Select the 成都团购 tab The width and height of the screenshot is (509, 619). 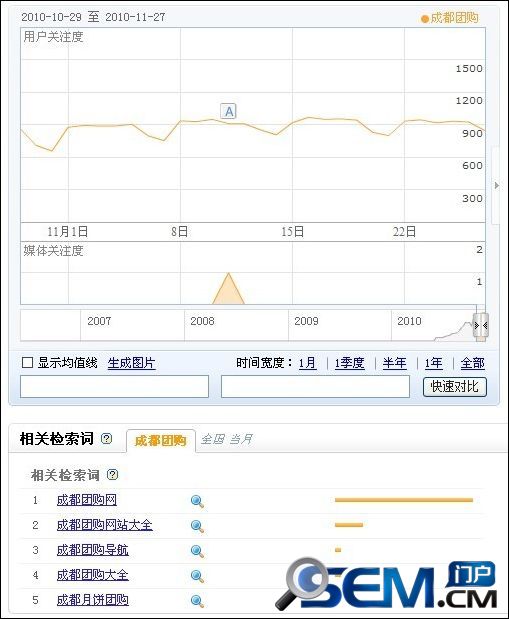tap(161, 441)
